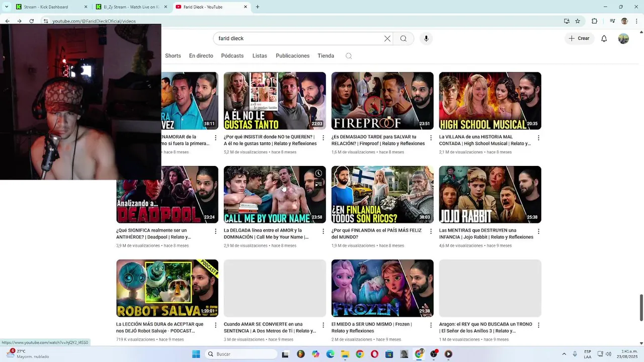The width and height of the screenshot is (644, 362).
Task: Open Chrome extensions puzzle icon
Action: (x=595, y=21)
